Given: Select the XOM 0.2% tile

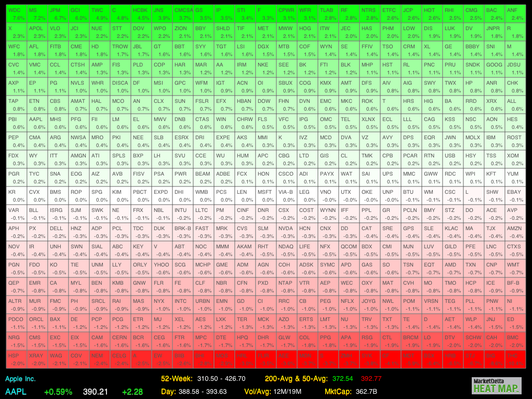Looking at the screenshot, I should [x=515, y=159].
